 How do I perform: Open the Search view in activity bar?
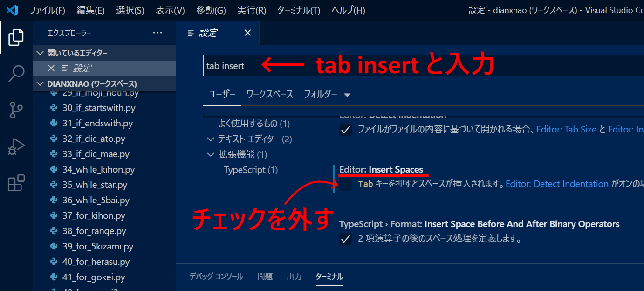tap(16, 74)
